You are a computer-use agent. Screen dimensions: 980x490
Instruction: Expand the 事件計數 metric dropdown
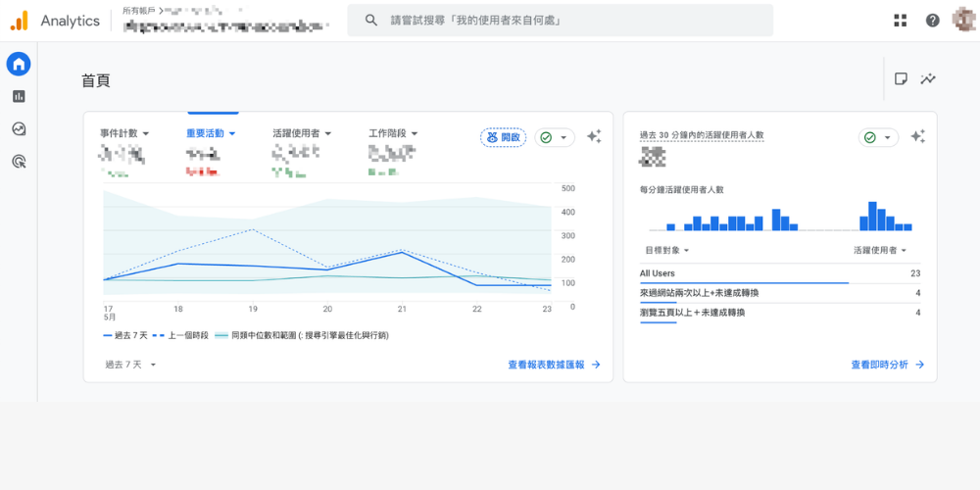[124, 133]
